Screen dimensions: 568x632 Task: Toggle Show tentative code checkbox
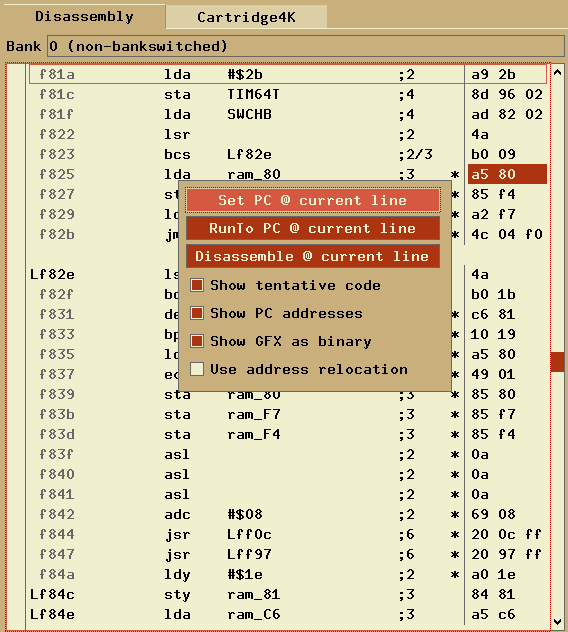[x=197, y=285]
